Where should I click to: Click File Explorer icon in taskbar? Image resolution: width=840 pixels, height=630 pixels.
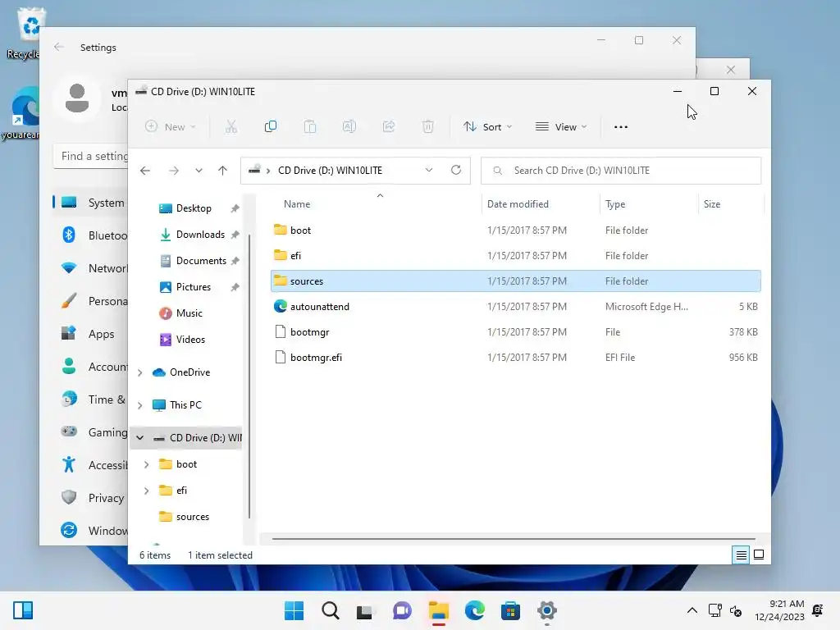point(439,610)
